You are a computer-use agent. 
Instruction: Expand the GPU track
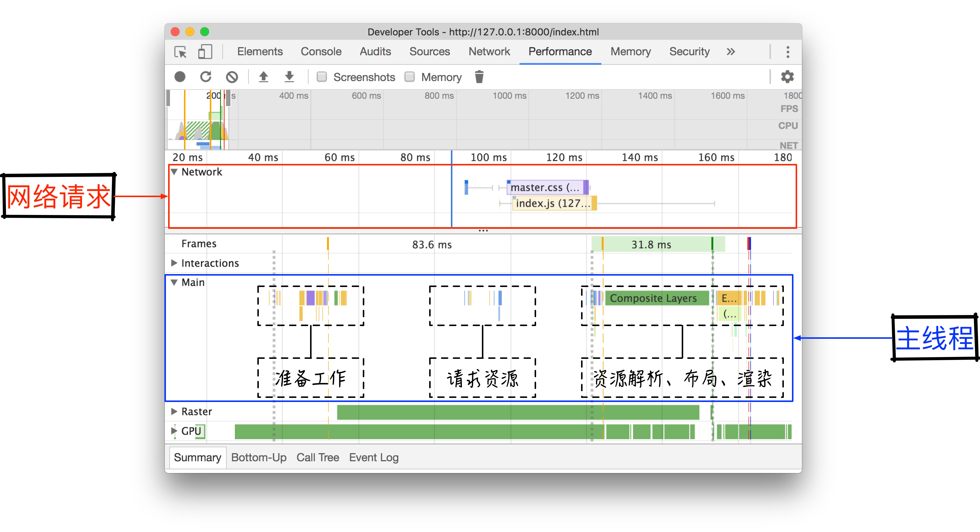coord(174,431)
